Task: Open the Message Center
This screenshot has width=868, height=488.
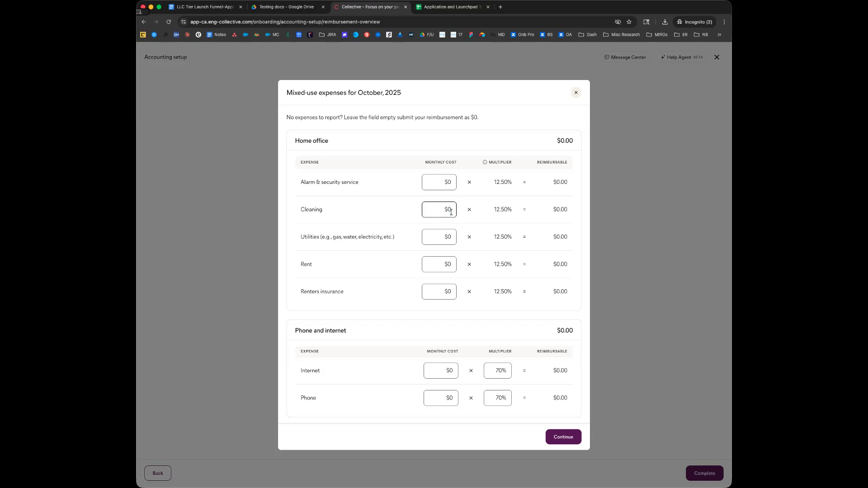Action: click(x=625, y=57)
